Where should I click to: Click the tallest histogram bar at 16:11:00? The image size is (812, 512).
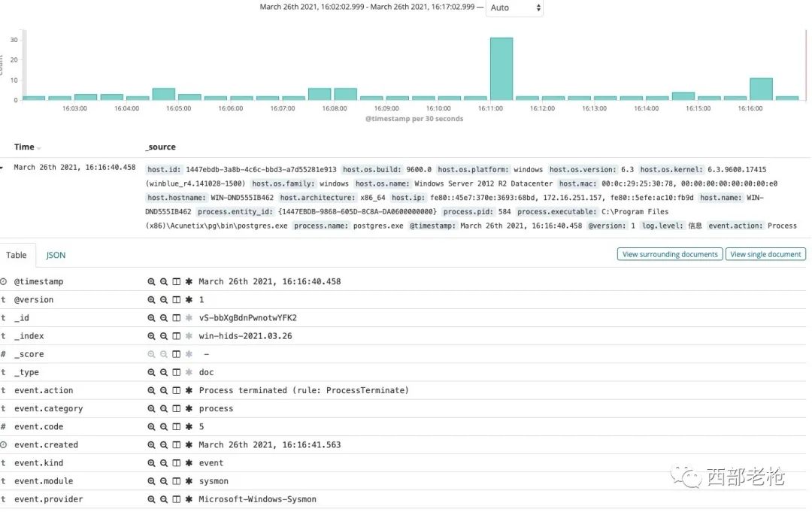tap(501, 68)
